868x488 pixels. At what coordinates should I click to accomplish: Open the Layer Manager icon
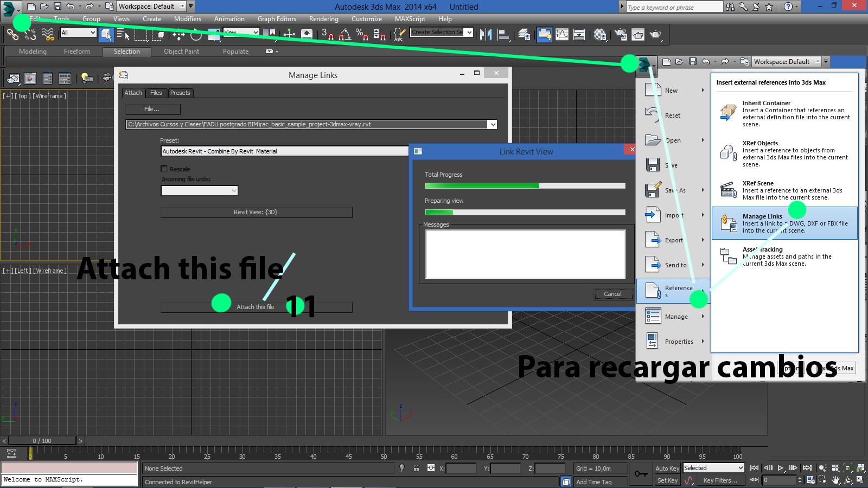point(524,35)
